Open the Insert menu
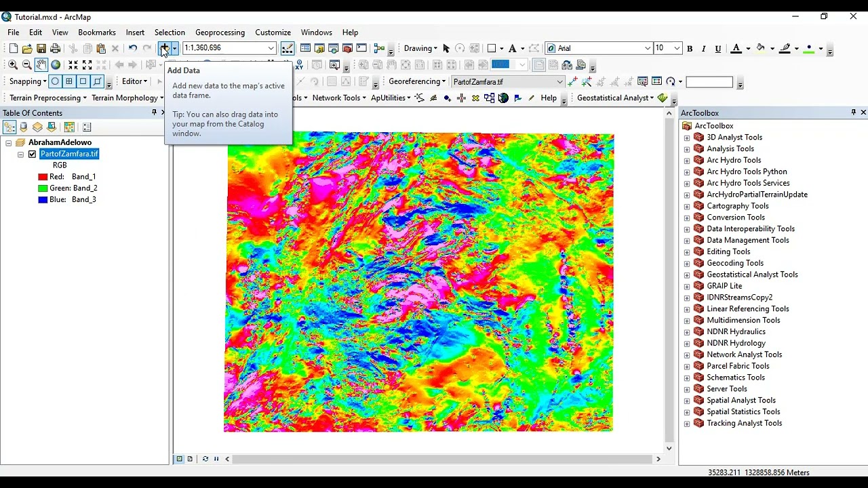Image resolution: width=868 pixels, height=488 pixels. click(x=135, y=33)
